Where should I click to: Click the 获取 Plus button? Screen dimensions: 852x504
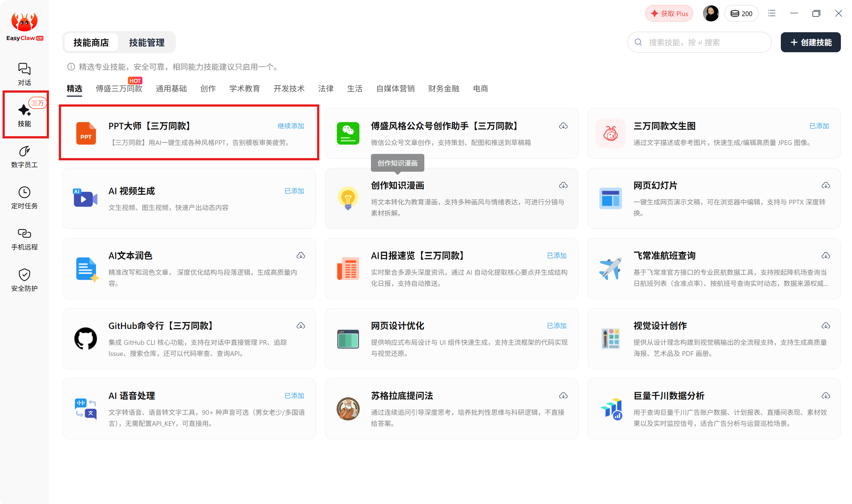click(x=669, y=14)
